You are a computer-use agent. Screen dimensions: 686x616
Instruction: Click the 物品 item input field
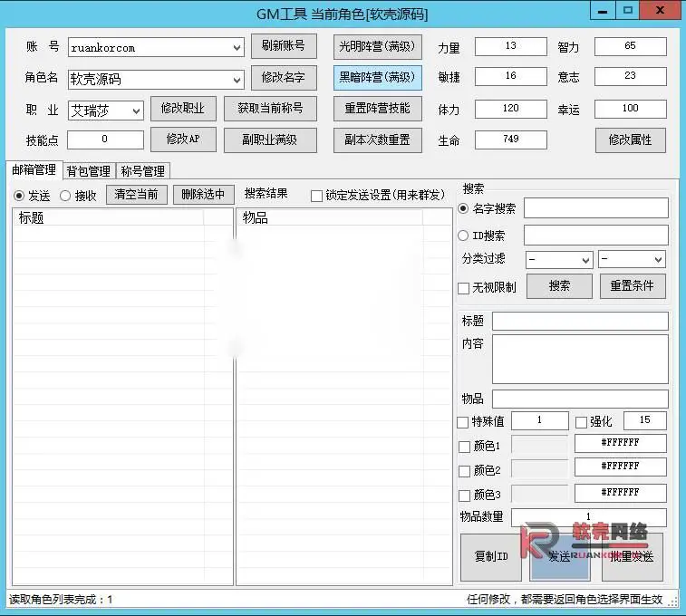point(580,399)
